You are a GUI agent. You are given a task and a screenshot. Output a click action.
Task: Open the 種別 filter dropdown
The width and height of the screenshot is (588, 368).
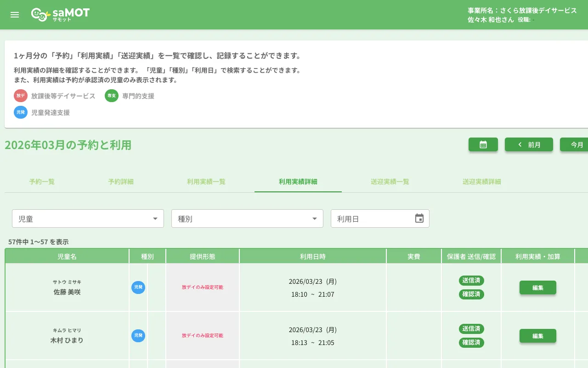tap(247, 218)
